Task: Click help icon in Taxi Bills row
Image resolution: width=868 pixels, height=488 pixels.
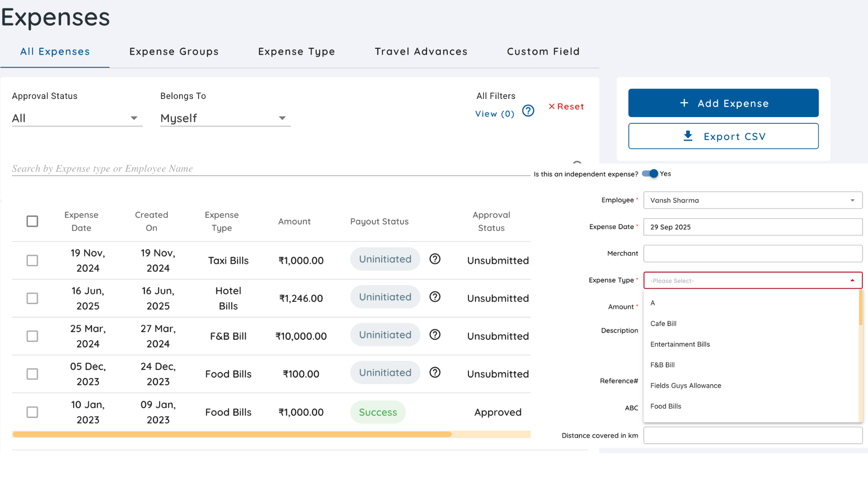Action: click(x=435, y=259)
